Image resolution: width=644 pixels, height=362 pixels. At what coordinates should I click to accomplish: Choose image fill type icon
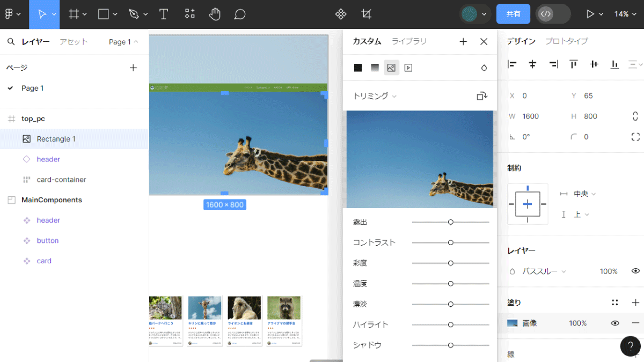(x=391, y=68)
